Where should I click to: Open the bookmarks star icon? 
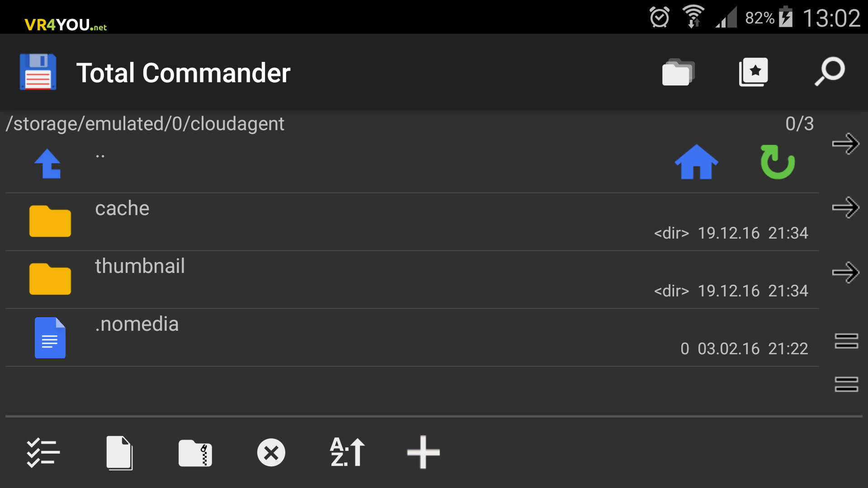pos(753,72)
